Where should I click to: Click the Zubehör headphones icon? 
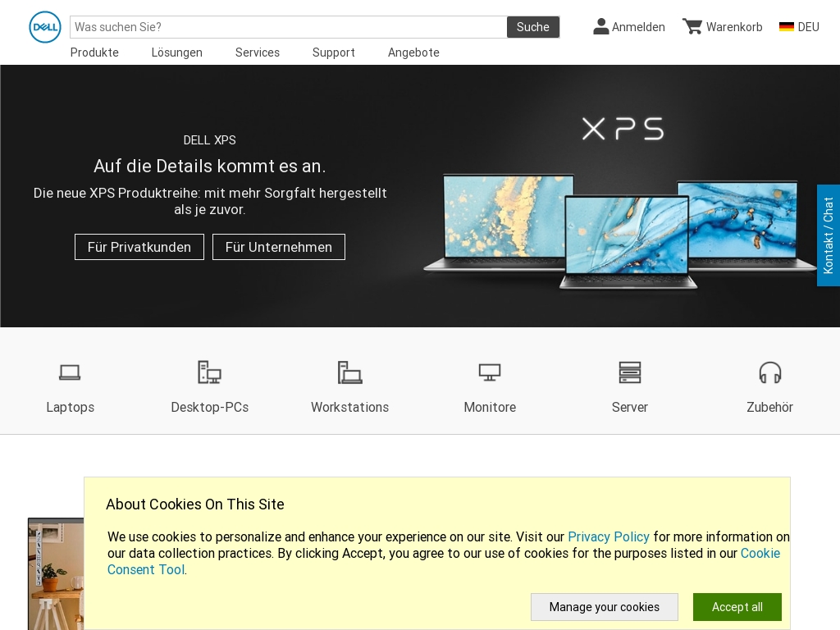click(769, 372)
